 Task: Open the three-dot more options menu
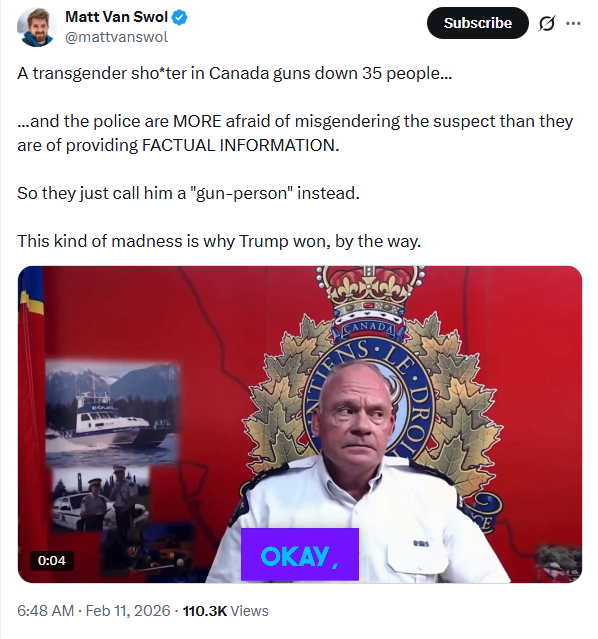(573, 23)
